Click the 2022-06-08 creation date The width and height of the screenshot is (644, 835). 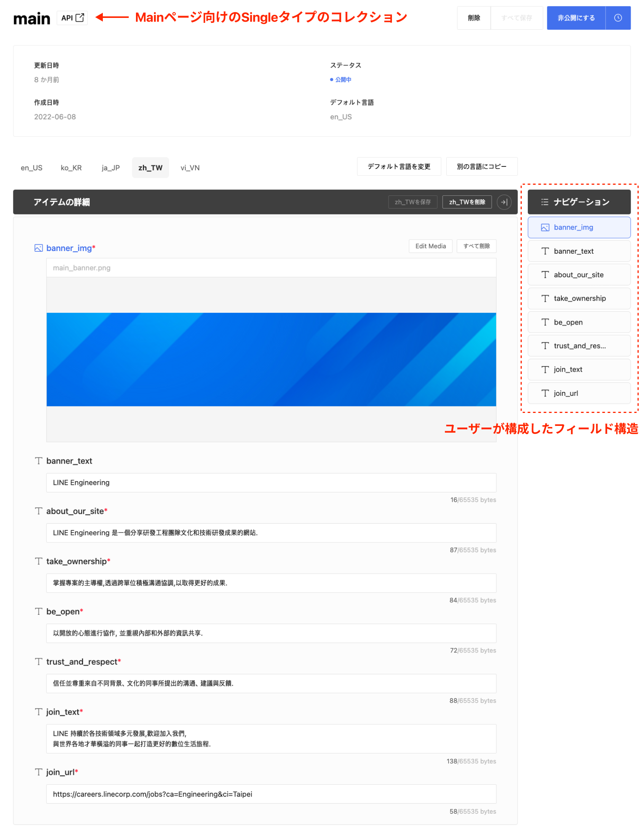point(55,117)
